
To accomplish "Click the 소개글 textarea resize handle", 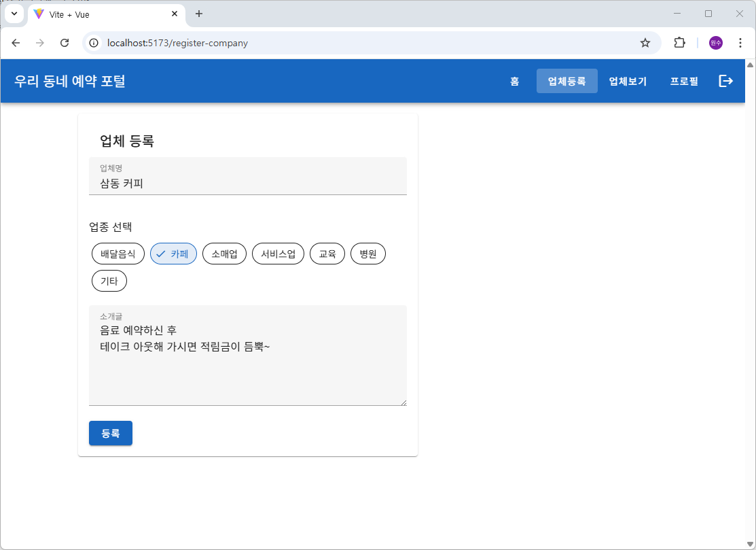I will point(403,402).
